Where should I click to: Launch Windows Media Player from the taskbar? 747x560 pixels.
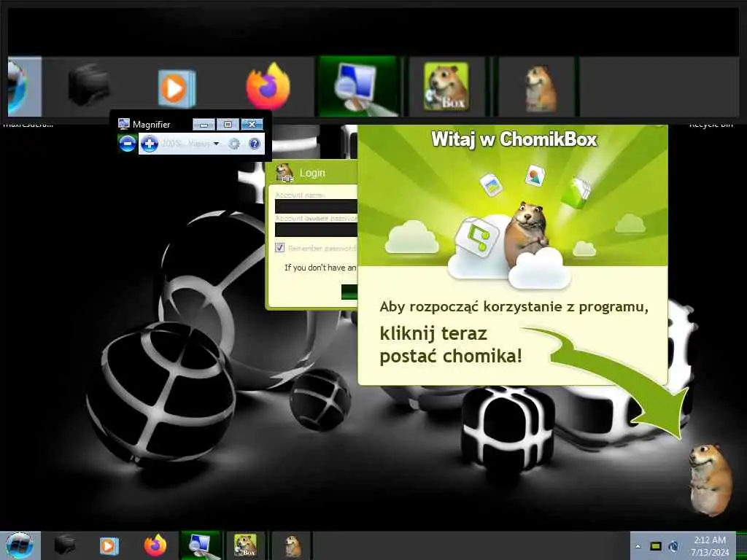(109, 545)
